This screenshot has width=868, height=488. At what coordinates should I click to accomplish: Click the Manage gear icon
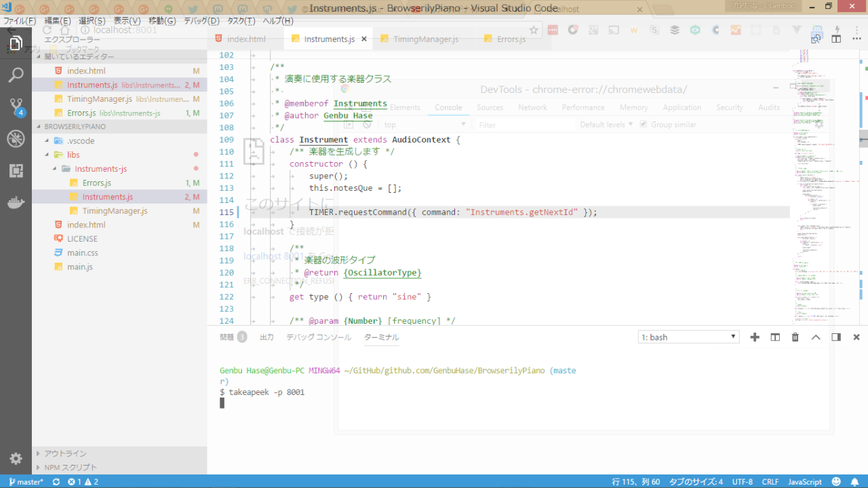click(16, 459)
